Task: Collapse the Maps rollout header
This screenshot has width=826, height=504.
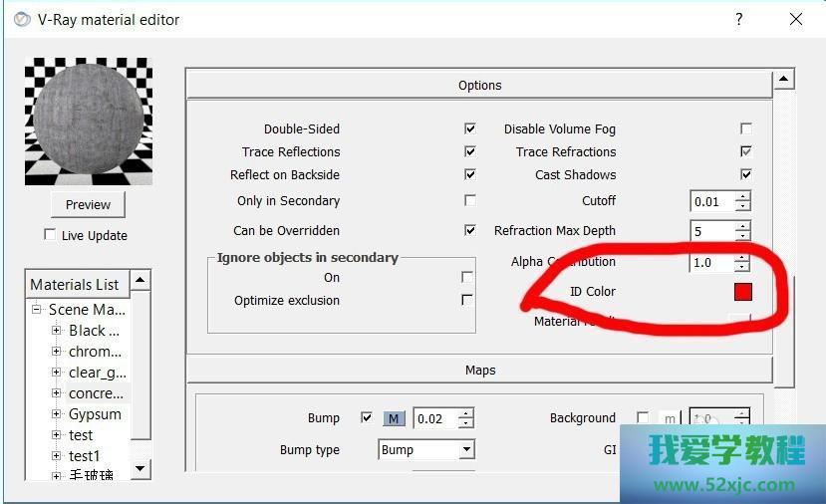Action: (x=479, y=371)
